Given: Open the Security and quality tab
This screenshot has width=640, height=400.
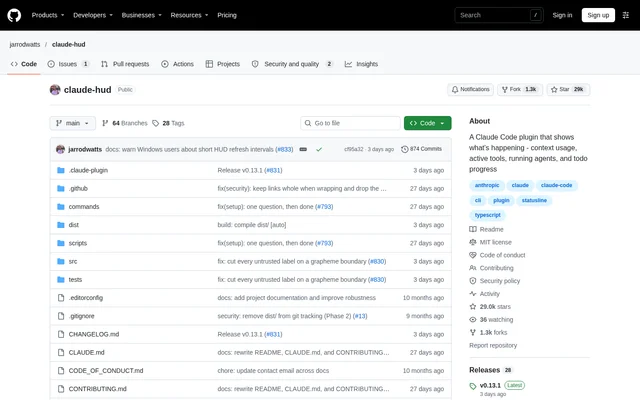Looking at the screenshot, I should tap(292, 64).
